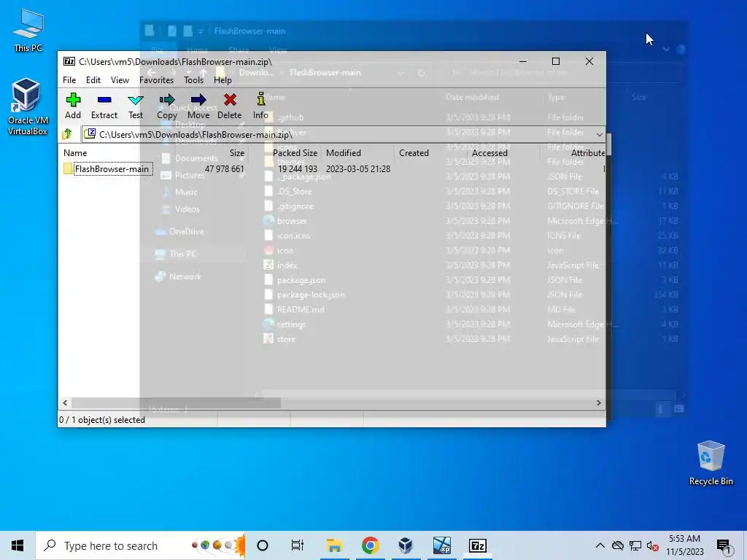This screenshot has height=560, width=747.
Task: Click the OneDrive cloud tray icon
Action: (x=618, y=545)
